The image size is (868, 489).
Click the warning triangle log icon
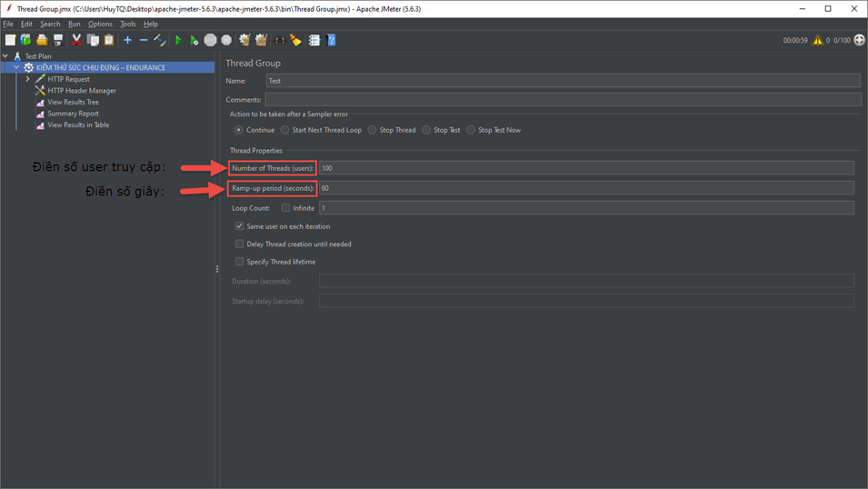tap(817, 40)
